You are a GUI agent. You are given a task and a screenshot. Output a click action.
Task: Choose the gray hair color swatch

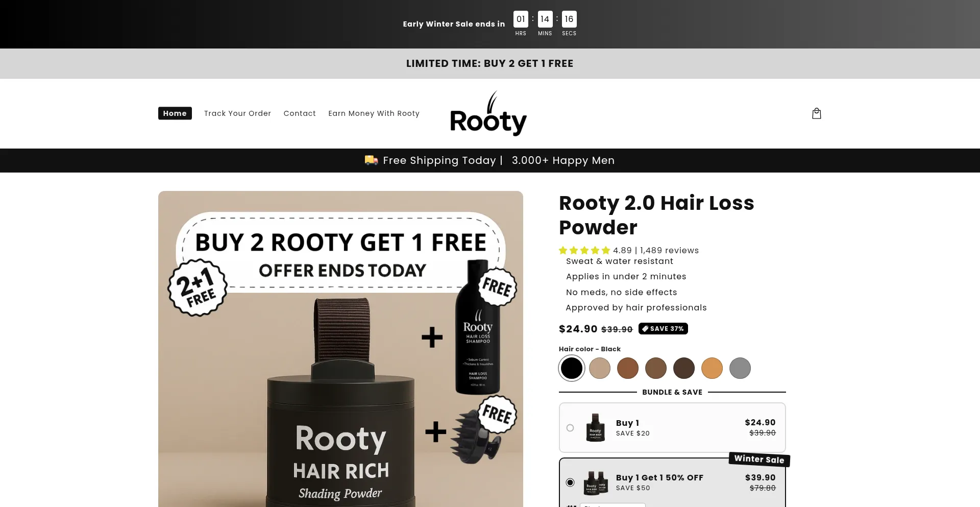pyautogui.click(x=740, y=368)
